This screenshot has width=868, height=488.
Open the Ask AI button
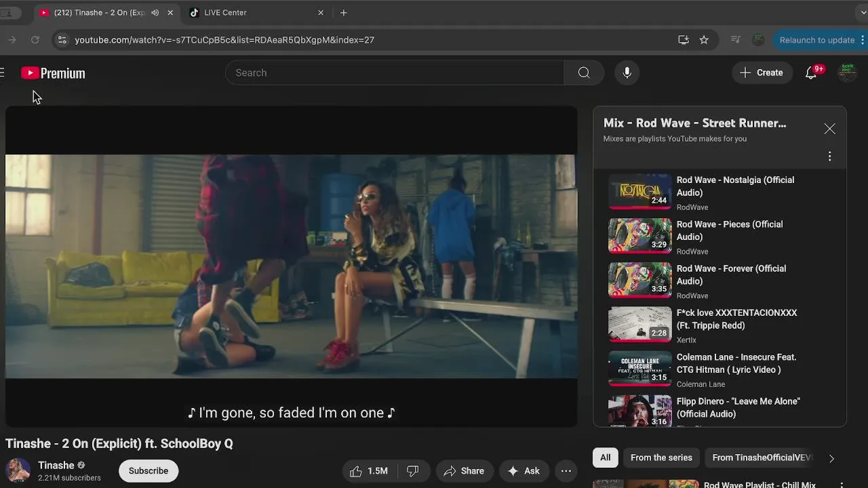pos(524,471)
